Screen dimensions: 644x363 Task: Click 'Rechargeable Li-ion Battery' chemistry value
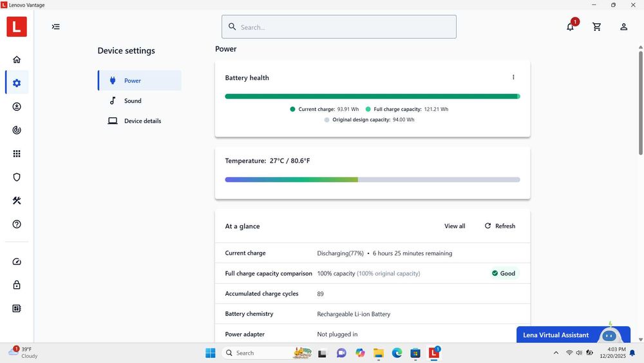pyautogui.click(x=354, y=314)
